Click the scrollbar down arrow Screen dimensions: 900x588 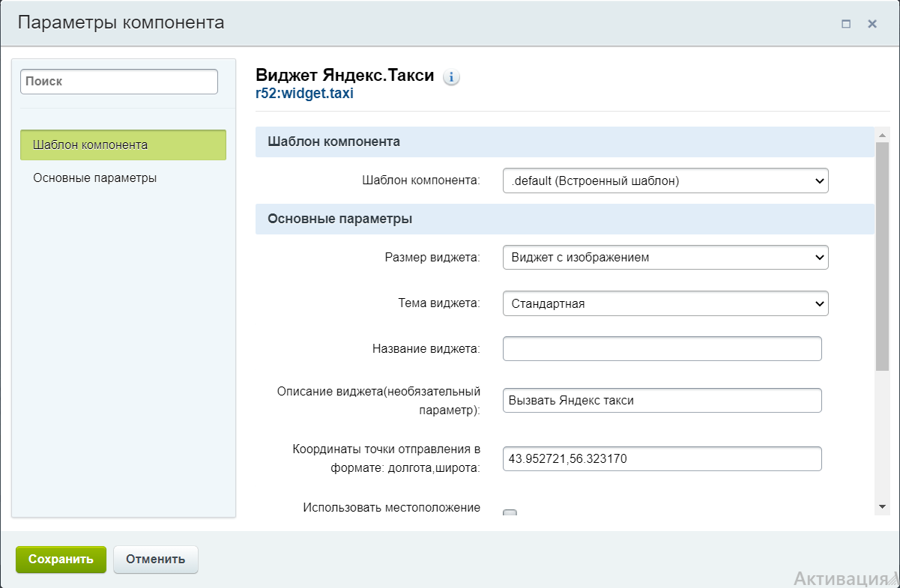click(x=882, y=507)
